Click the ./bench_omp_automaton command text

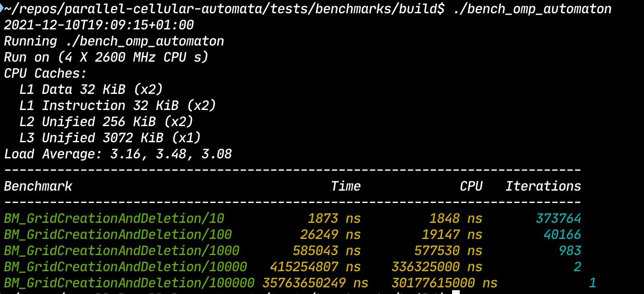[532, 9]
